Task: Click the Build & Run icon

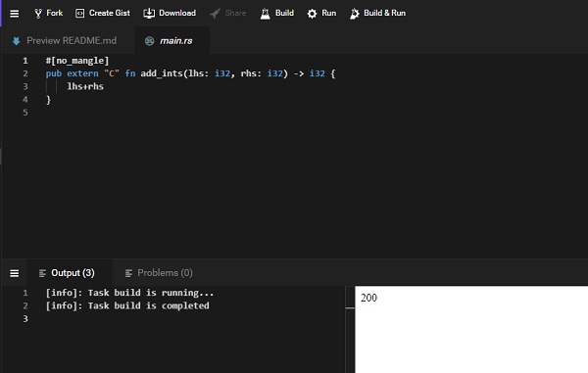Action: click(x=355, y=14)
